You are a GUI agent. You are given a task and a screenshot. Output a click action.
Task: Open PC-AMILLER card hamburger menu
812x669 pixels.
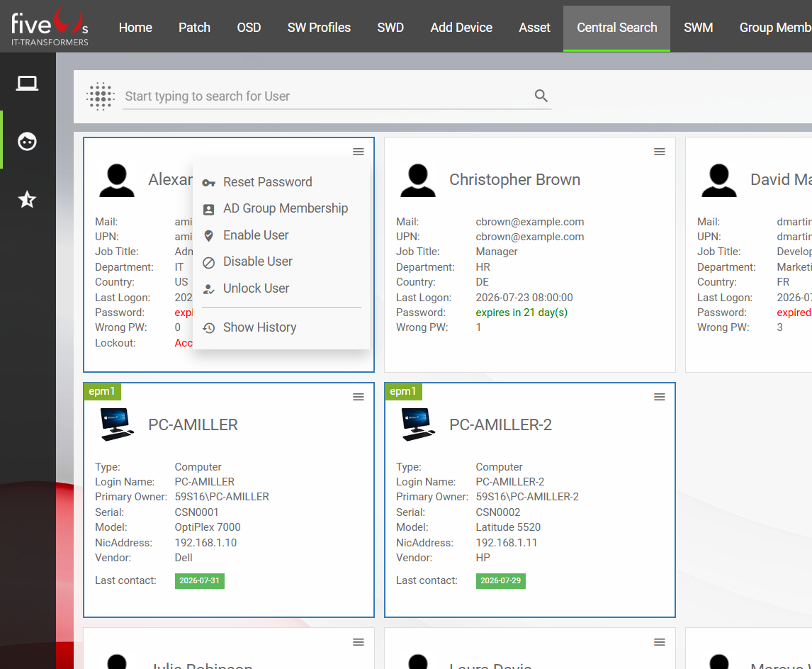pyautogui.click(x=359, y=397)
